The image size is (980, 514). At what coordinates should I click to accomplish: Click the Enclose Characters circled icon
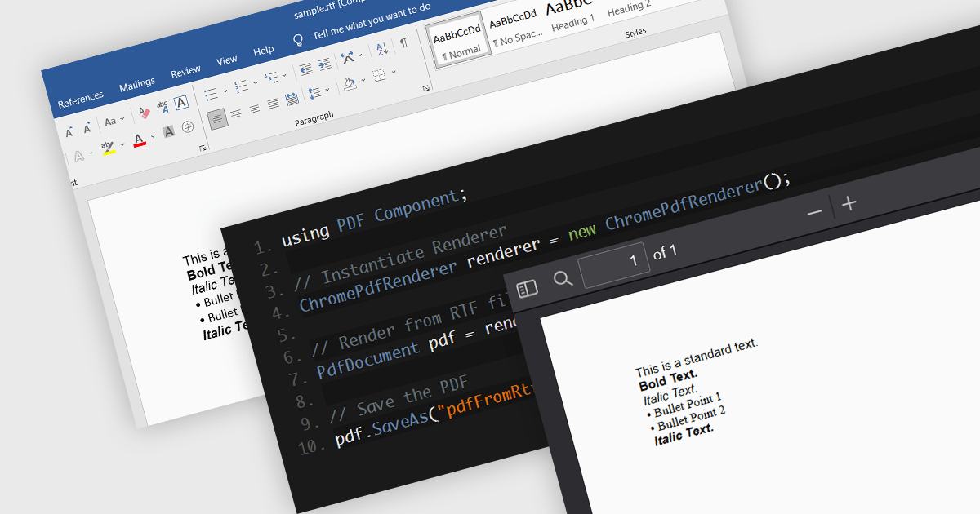(x=188, y=126)
